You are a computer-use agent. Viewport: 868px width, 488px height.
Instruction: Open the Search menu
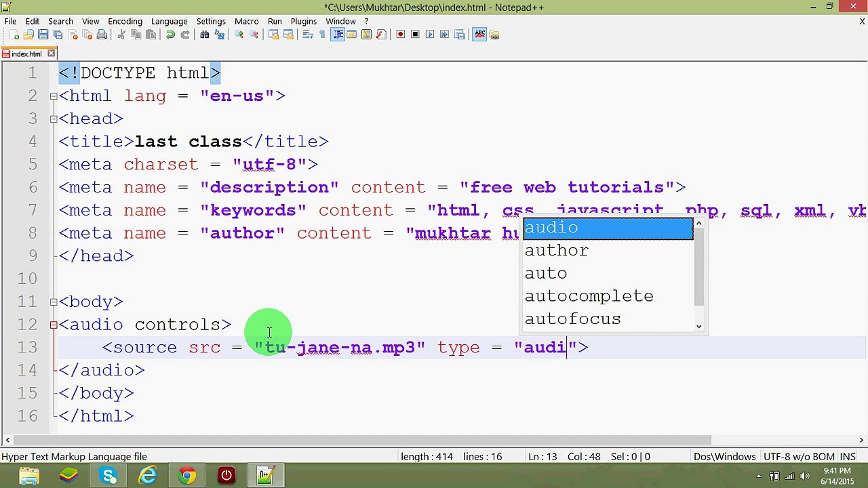click(x=60, y=21)
